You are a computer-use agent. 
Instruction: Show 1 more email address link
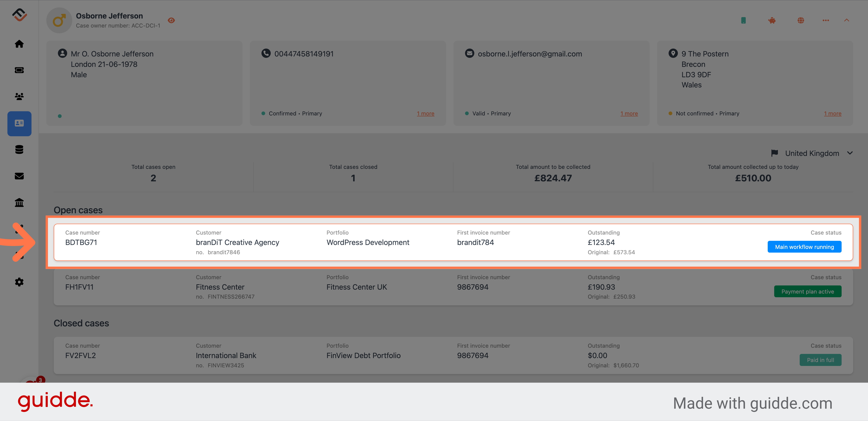[x=629, y=113]
